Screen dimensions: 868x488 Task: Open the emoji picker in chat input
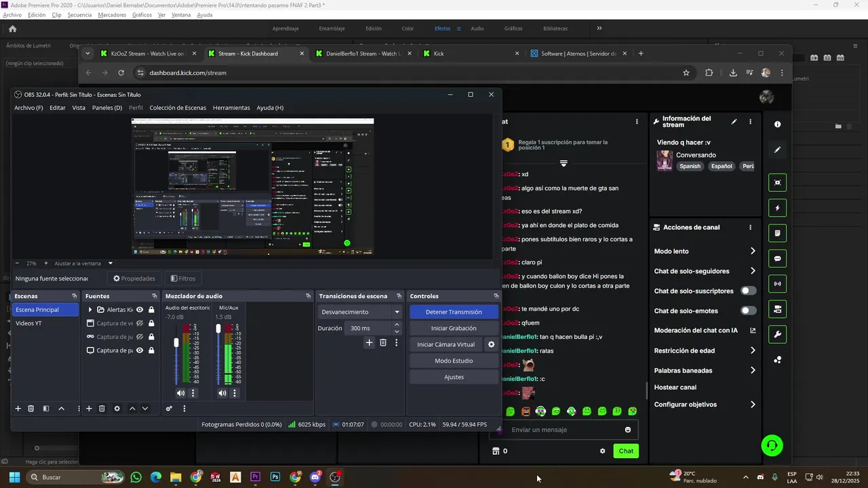coord(628,430)
